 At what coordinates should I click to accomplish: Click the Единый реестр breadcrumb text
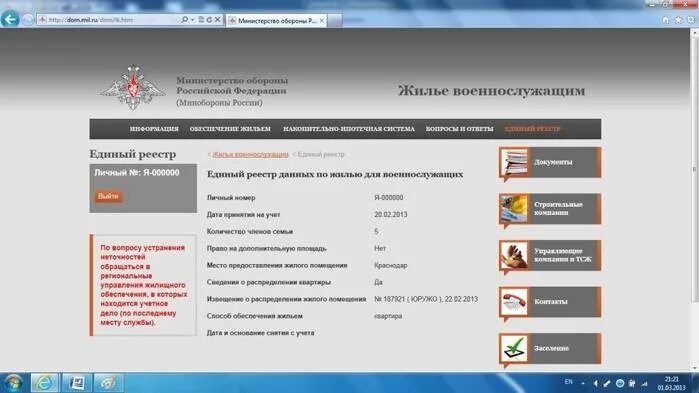321,154
